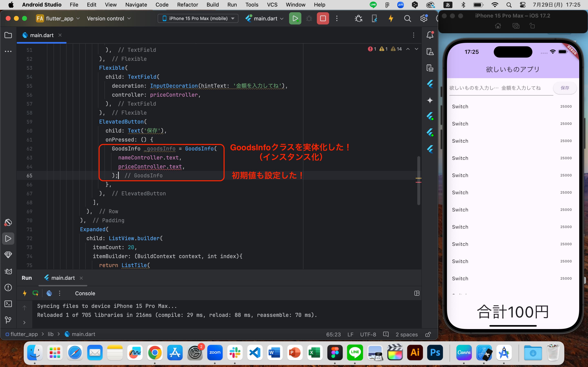Click the Logcat panel icon in sidebar

point(8,271)
